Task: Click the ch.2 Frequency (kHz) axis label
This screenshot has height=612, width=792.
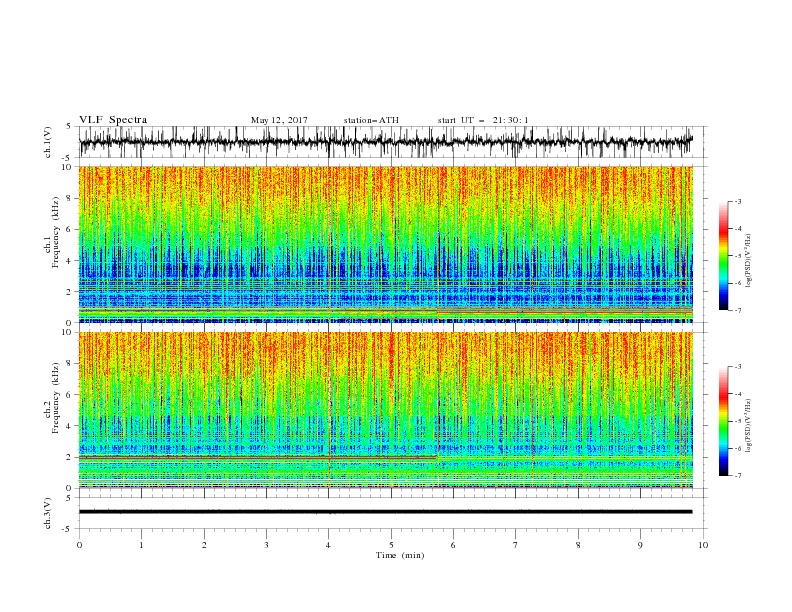Action: point(52,398)
